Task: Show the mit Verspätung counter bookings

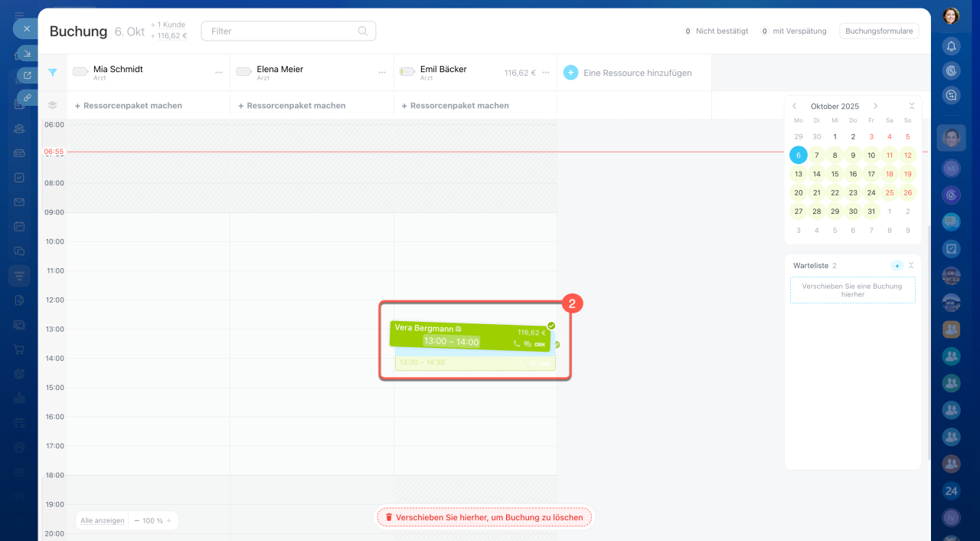Action: (793, 31)
